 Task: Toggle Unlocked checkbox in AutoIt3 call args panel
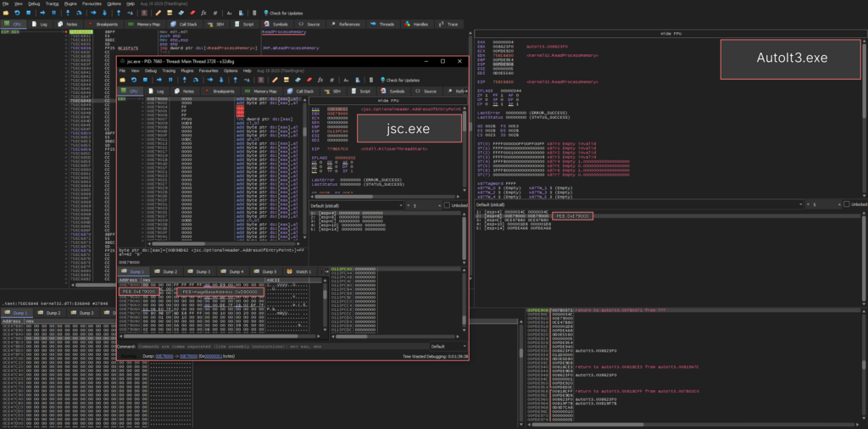(846, 204)
